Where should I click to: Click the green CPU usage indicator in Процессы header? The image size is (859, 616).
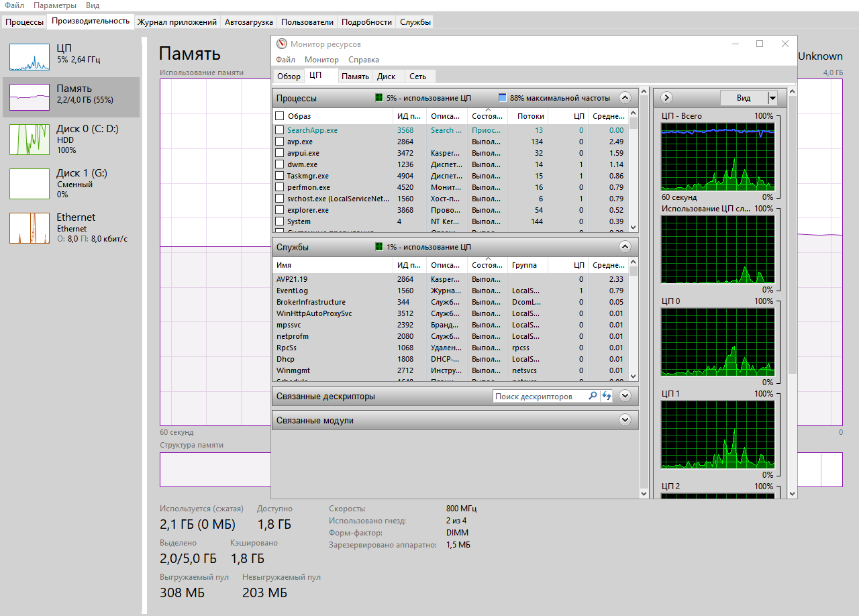click(x=378, y=98)
